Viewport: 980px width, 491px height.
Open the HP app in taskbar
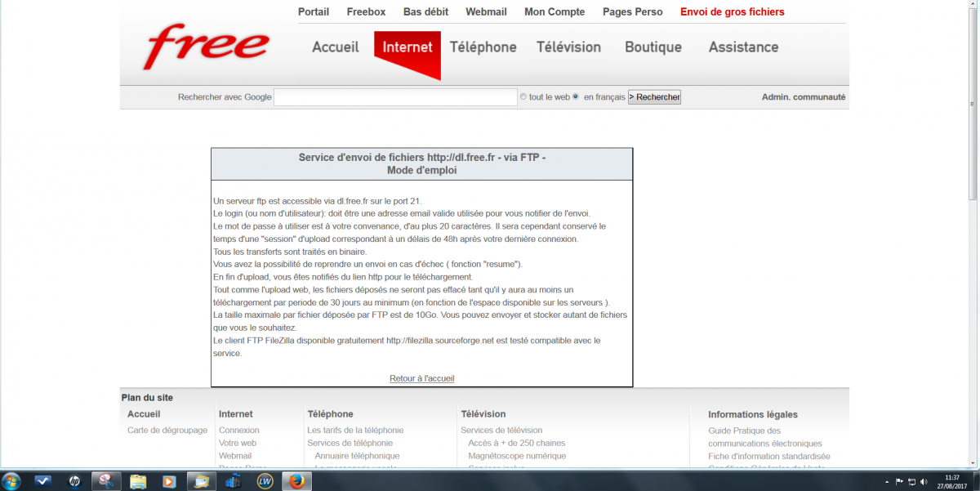[74, 480]
